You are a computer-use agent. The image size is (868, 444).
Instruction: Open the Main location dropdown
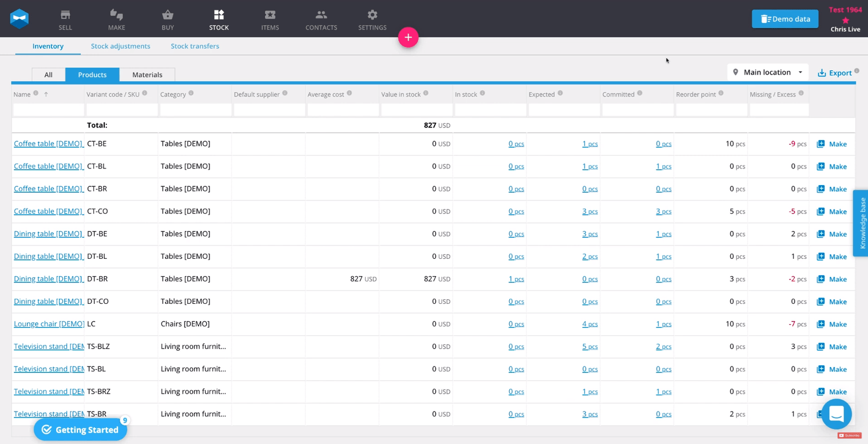tap(767, 72)
